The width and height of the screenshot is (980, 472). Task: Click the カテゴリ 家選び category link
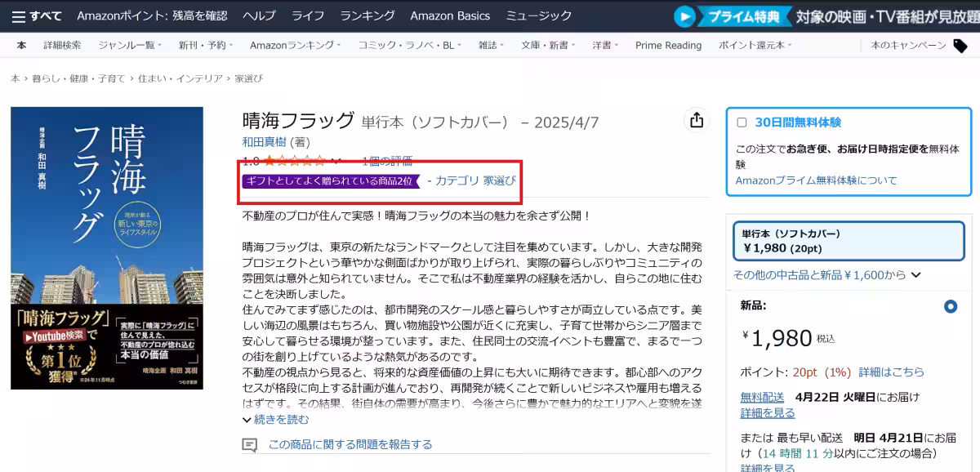tap(475, 180)
